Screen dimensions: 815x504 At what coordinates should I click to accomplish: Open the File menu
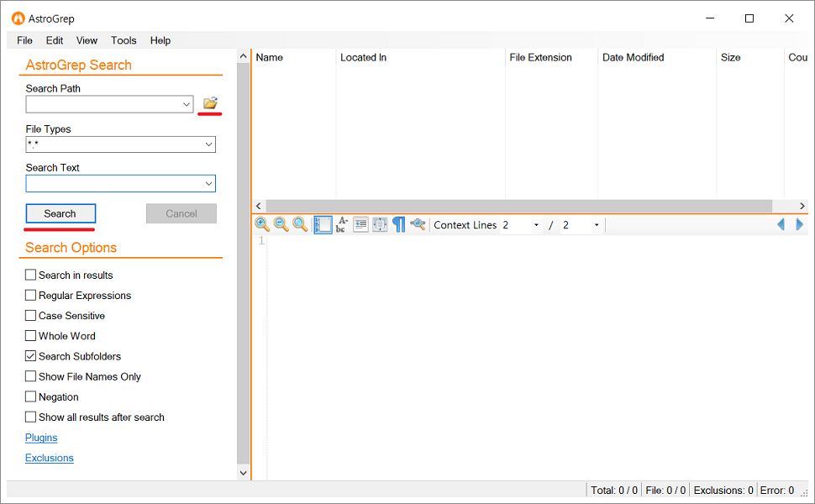pos(24,40)
